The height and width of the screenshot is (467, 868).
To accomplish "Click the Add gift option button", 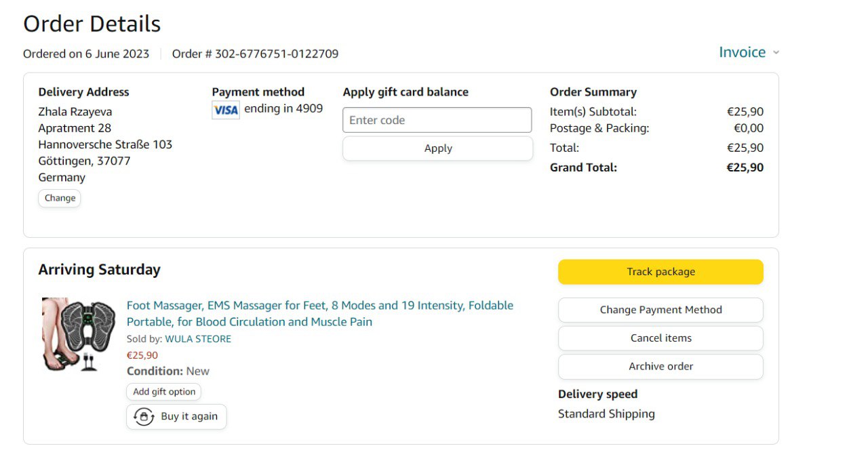I will click(164, 392).
